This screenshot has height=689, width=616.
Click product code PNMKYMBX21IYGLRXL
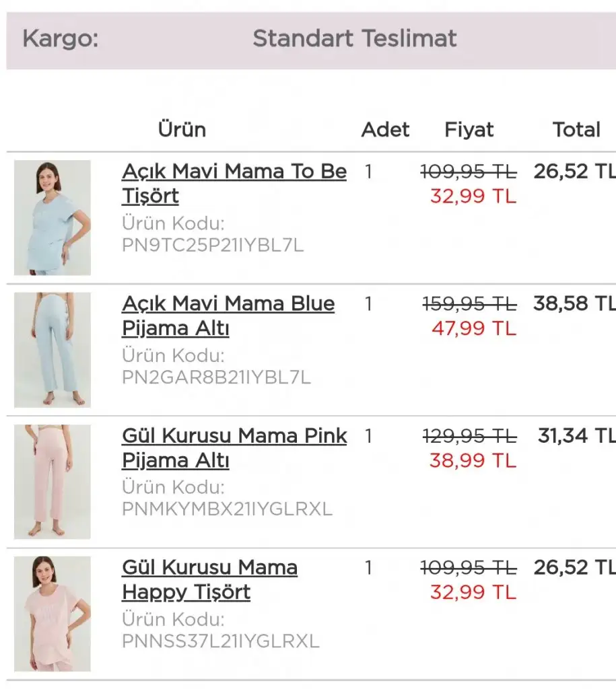[227, 509]
